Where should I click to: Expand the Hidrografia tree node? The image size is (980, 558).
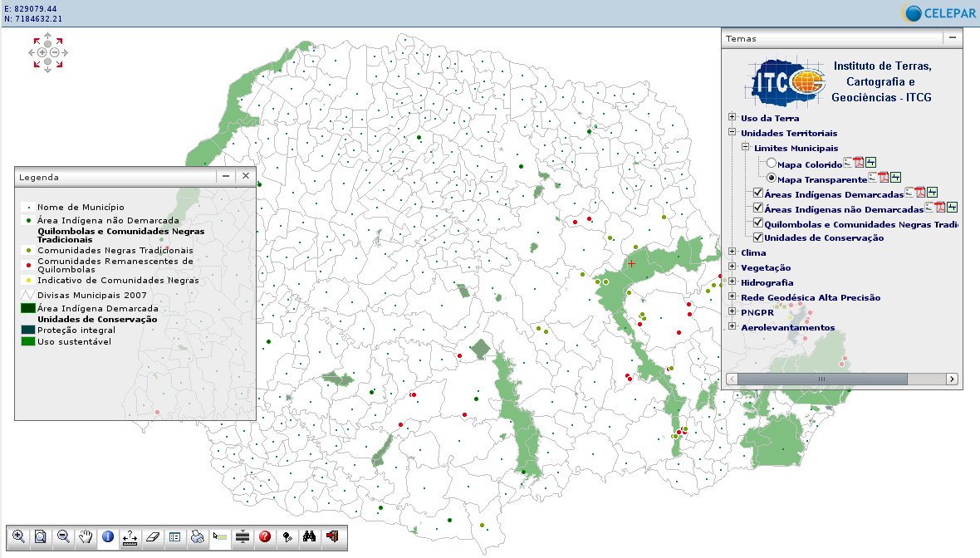tap(732, 282)
